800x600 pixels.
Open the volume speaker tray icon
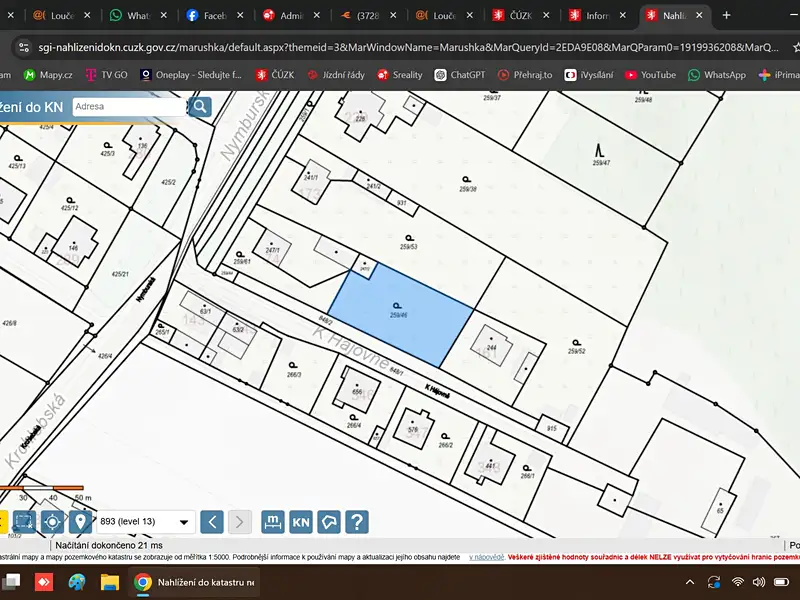tap(759, 582)
